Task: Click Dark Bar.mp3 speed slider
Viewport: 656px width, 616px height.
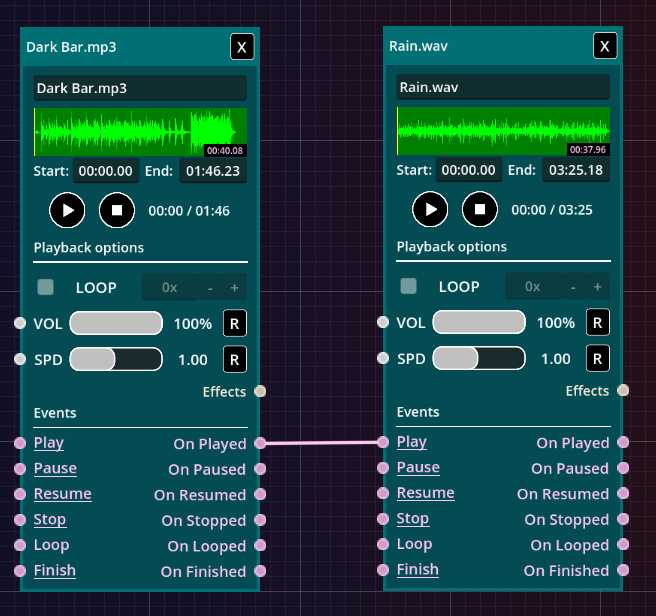Action: 115,359
